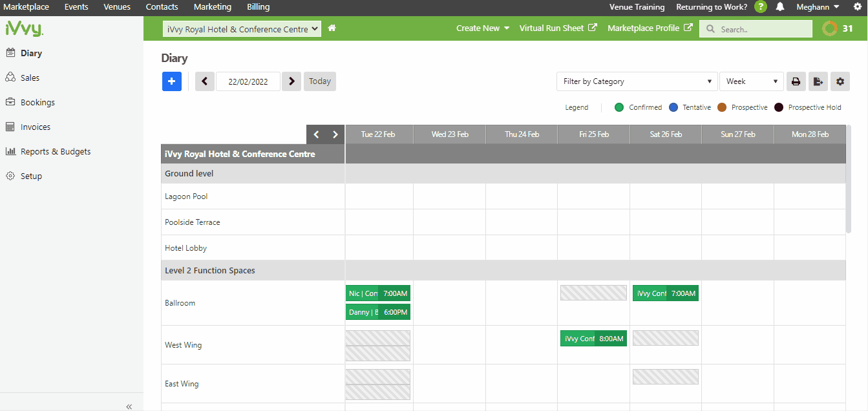Open Virtual Run Sheet link
868x411 pixels.
point(558,28)
